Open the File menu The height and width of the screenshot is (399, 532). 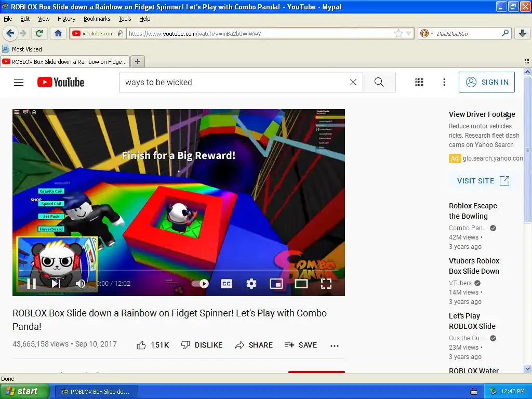(8, 19)
